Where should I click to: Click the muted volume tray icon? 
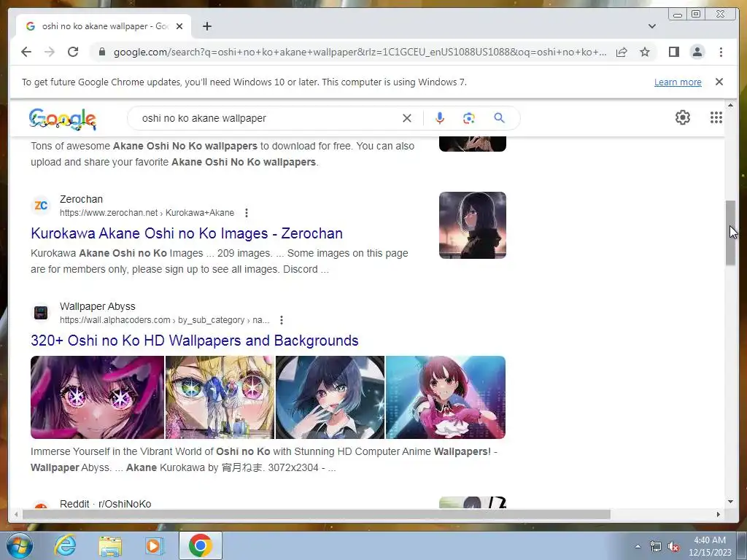(673, 547)
